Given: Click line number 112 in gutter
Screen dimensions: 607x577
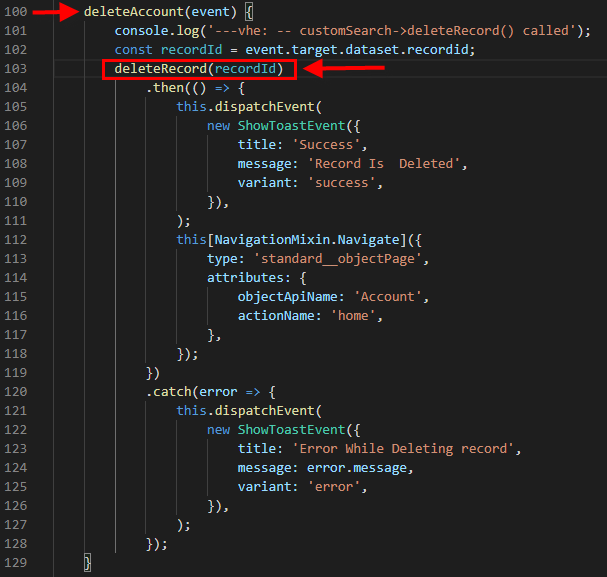Looking at the screenshot, I should coord(15,240).
